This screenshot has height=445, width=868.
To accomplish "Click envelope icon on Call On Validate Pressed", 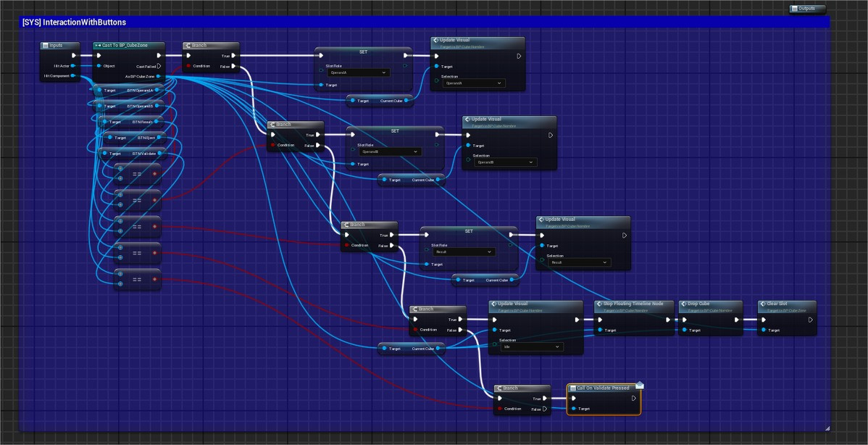I will pos(639,385).
